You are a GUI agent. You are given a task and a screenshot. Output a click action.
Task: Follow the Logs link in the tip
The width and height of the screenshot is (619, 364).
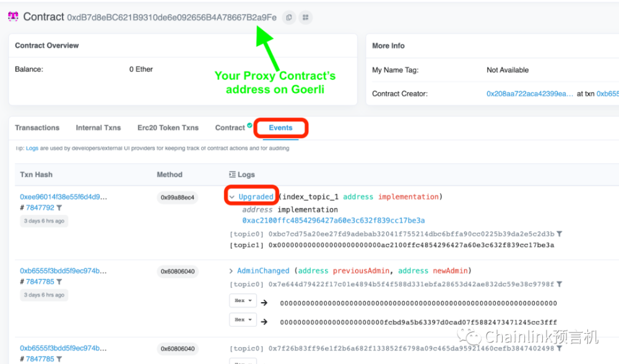(x=32, y=148)
